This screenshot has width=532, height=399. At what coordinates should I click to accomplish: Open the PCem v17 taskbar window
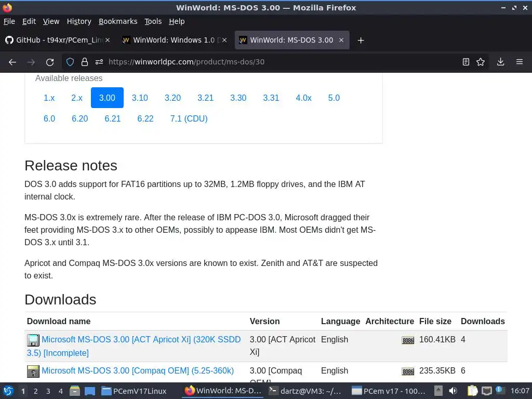[x=389, y=391]
